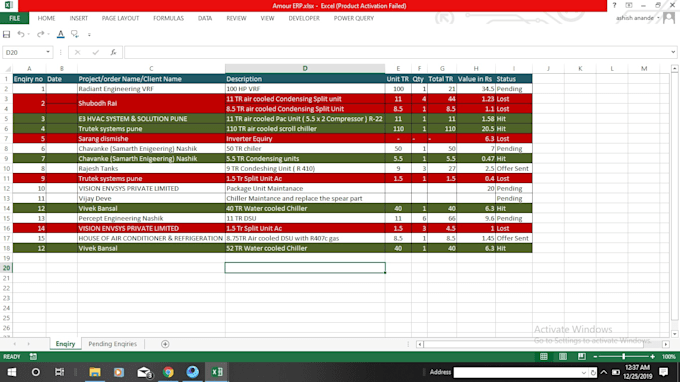Adjust the zoom slider handle
Screen dimensions: 680x382
pos(624,357)
